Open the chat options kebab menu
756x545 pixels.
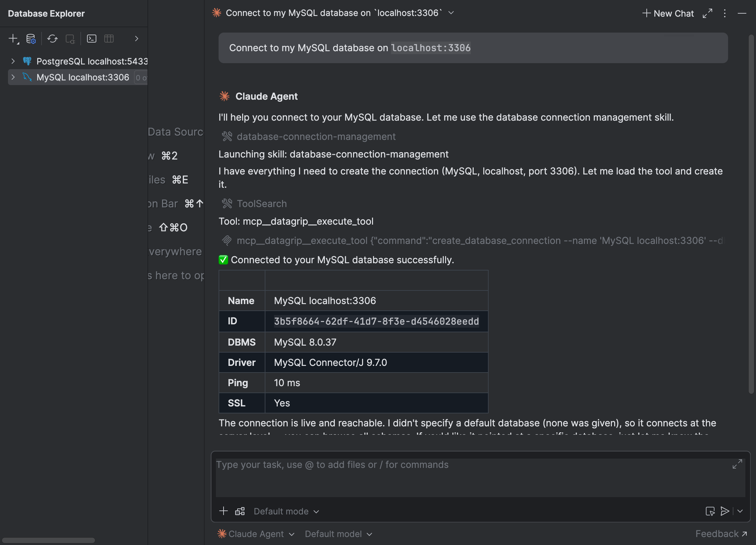[x=725, y=13]
